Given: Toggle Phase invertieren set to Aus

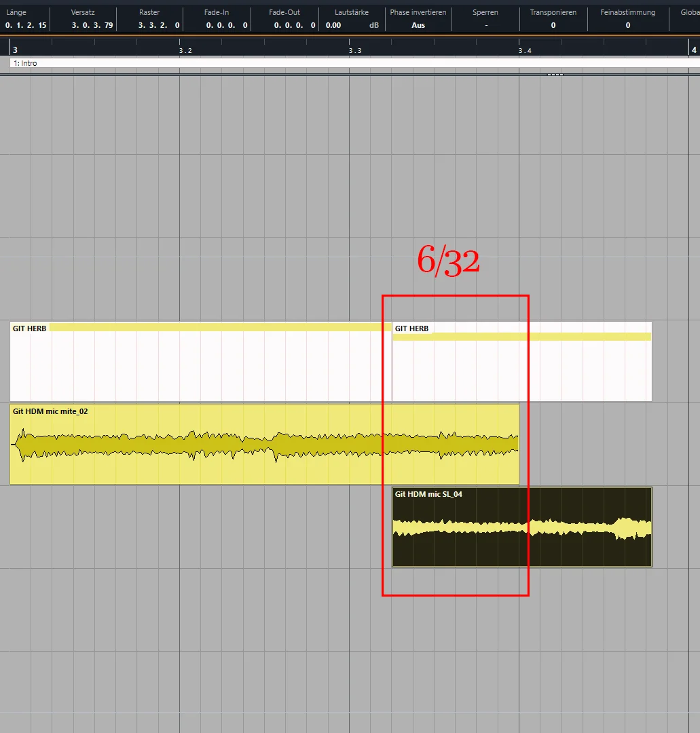Looking at the screenshot, I should pos(418,25).
